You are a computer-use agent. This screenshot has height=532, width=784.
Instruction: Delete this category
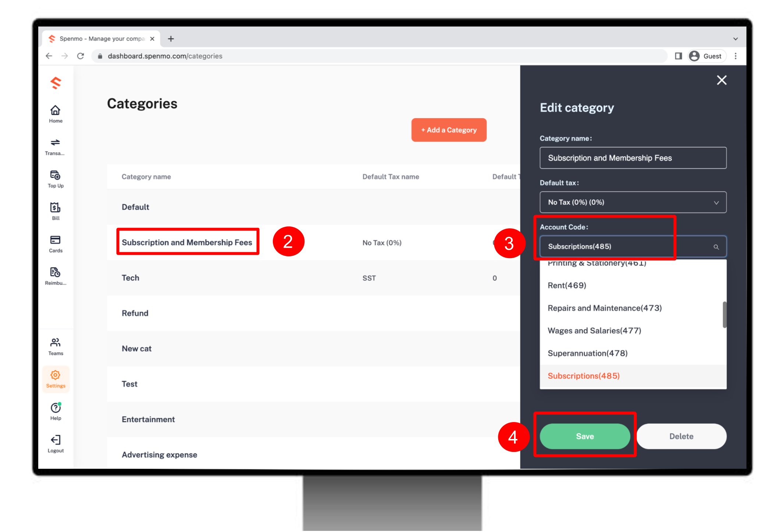tap(681, 436)
